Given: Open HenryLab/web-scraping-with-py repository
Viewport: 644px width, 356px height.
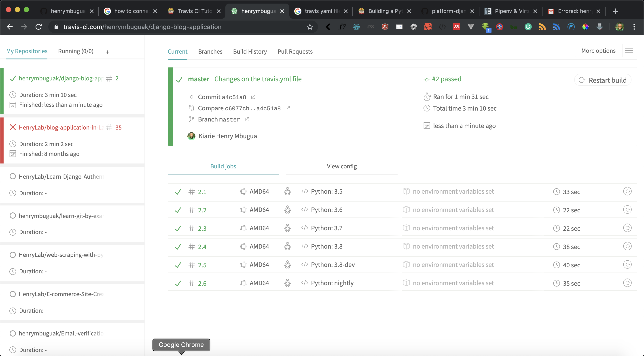Looking at the screenshot, I should tap(61, 255).
